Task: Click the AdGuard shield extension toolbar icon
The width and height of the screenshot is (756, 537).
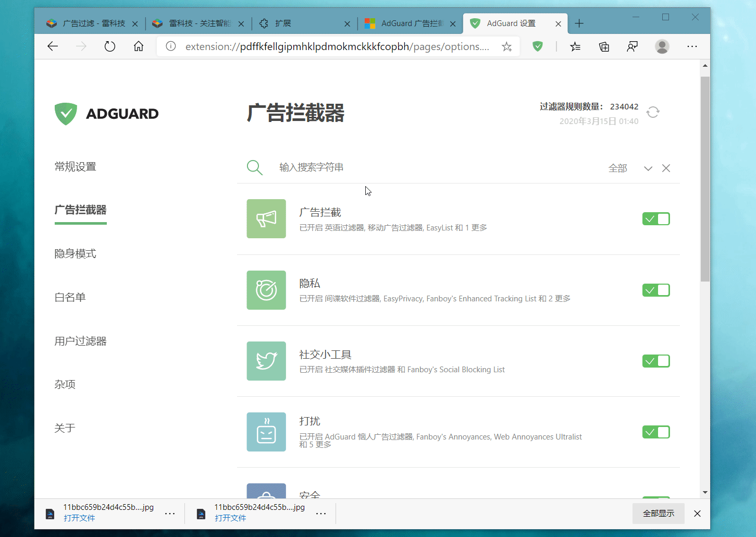Action: click(x=538, y=46)
